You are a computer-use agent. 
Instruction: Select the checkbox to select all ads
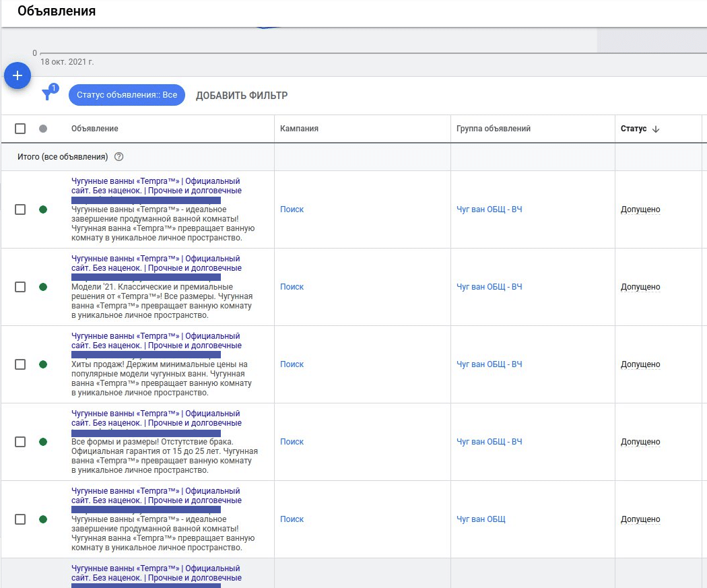(20, 128)
